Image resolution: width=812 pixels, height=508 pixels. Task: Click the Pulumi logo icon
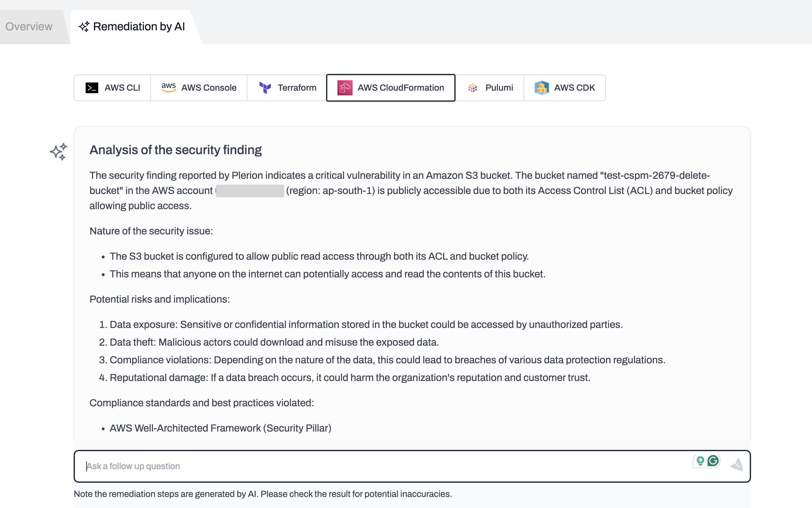(x=473, y=88)
